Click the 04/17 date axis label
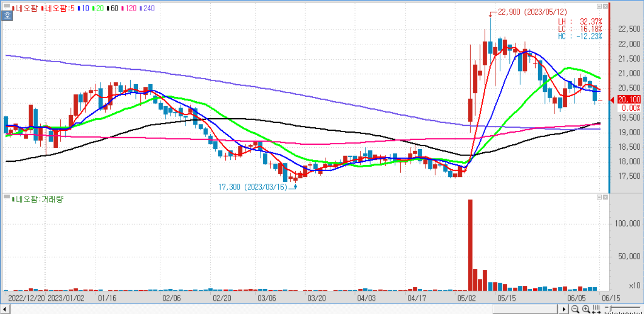The height and width of the screenshot is (314, 644). click(416, 297)
